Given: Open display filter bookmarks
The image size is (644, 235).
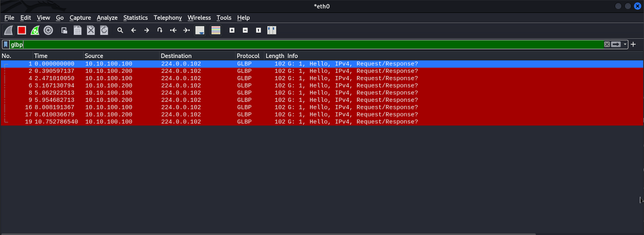Looking at the screenshot, I should pyautogui.click(x=6, y=45).
